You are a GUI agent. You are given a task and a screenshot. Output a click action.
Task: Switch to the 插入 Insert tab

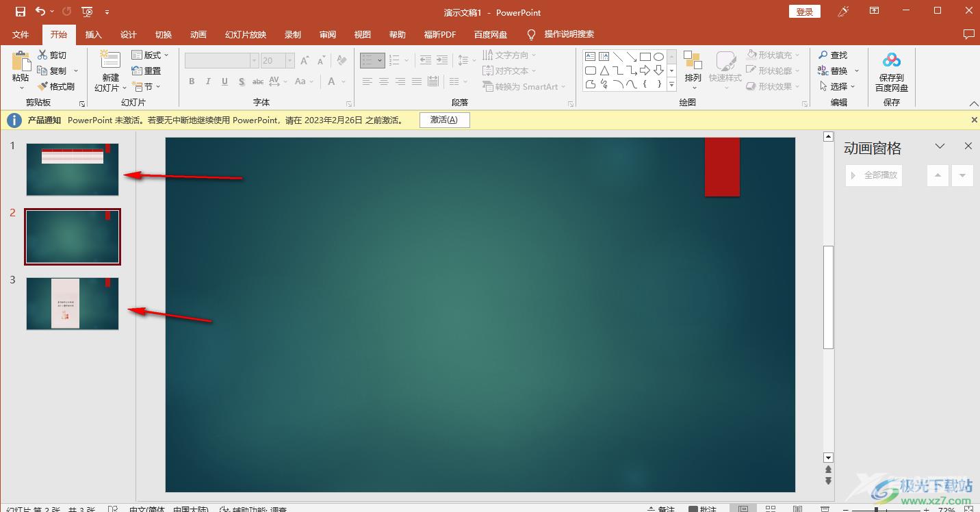(x=93, y=34)
